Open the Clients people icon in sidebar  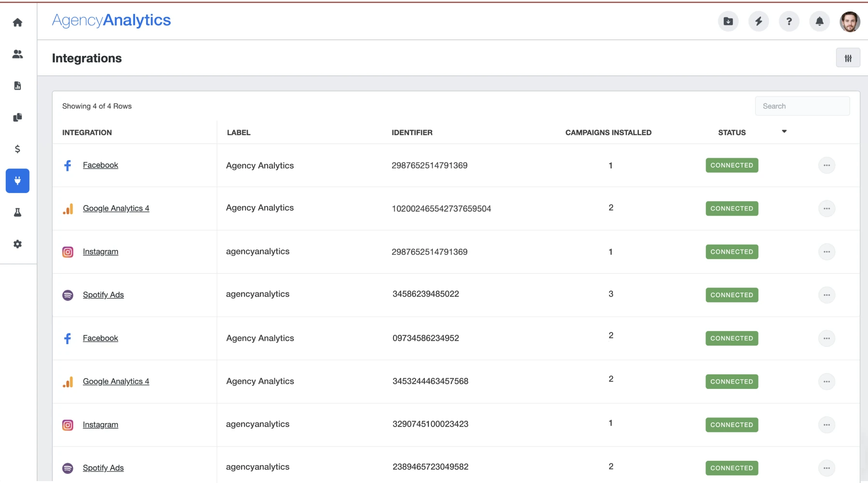(17, 54)
